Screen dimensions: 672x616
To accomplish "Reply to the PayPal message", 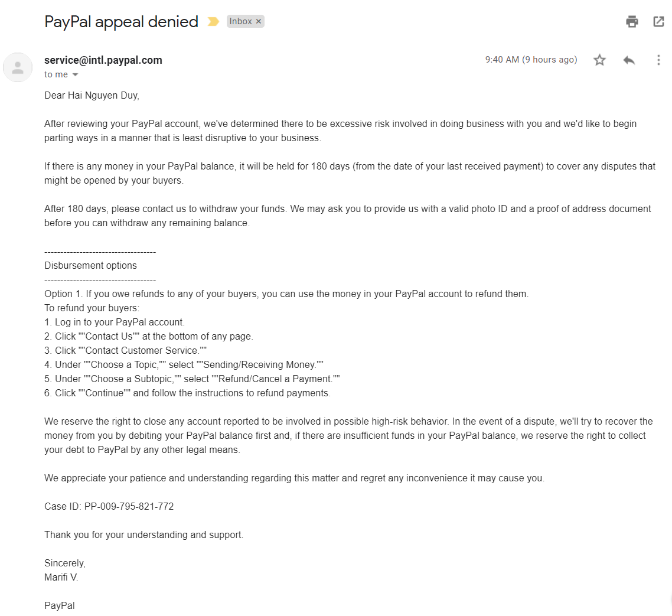I will click(629, 60).
